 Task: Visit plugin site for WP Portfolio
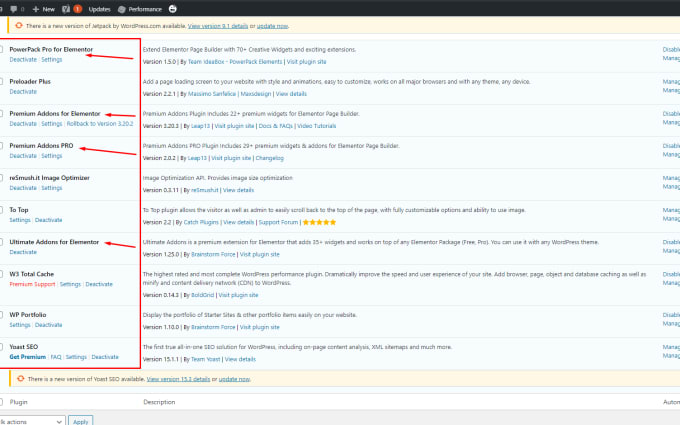coord(259,327)
